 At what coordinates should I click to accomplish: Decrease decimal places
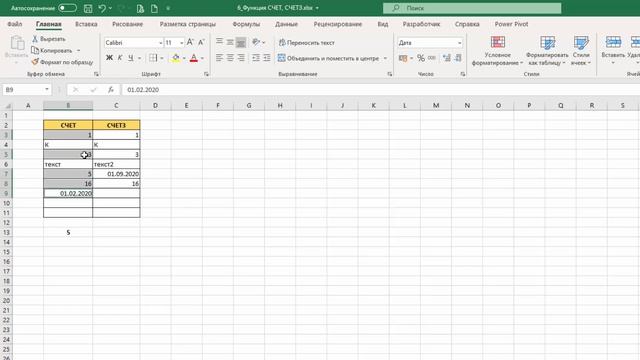point(458,58)
